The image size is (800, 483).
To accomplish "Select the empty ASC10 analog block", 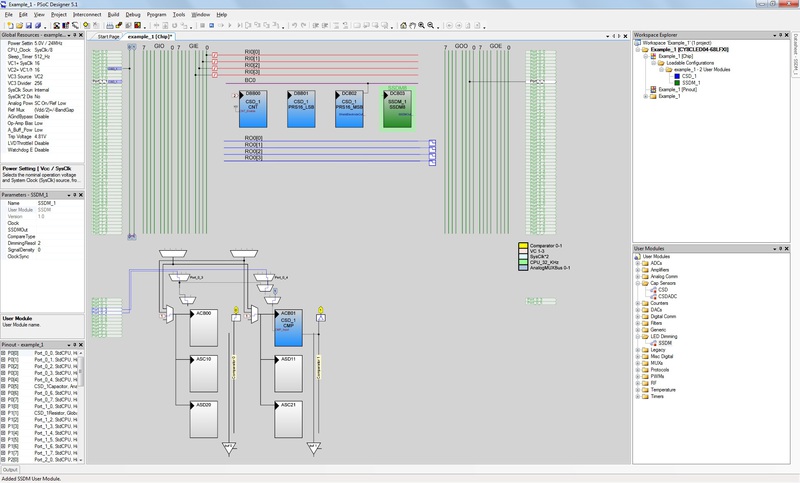I will pos(204,373).
